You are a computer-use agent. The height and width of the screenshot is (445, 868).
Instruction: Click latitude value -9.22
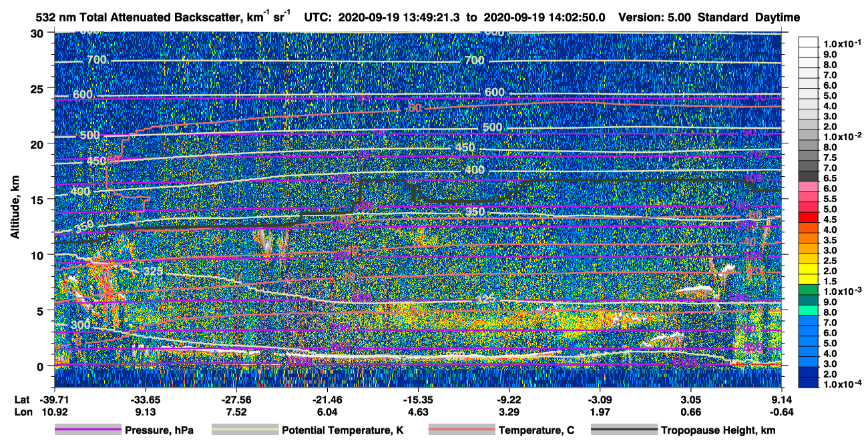coord(509,399)
